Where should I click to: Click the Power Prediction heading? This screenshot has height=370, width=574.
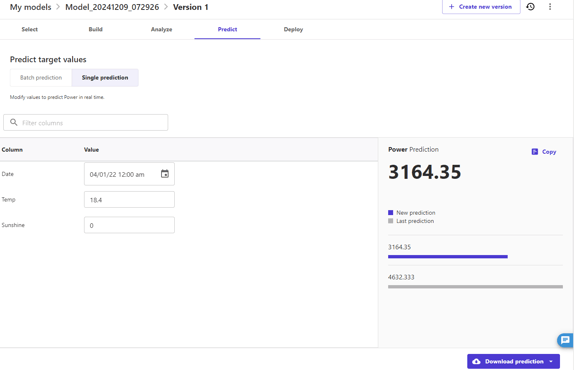pyautogui.click(x=413, y=149)
